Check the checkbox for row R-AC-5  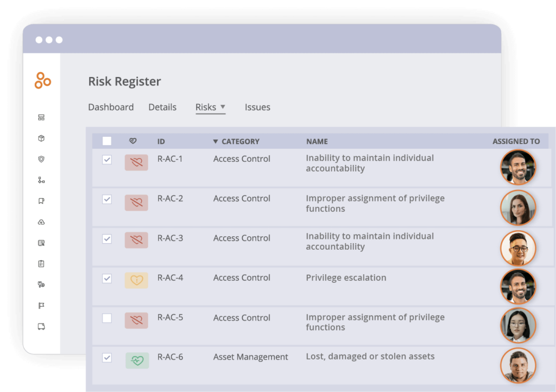[x=107, y=318]
